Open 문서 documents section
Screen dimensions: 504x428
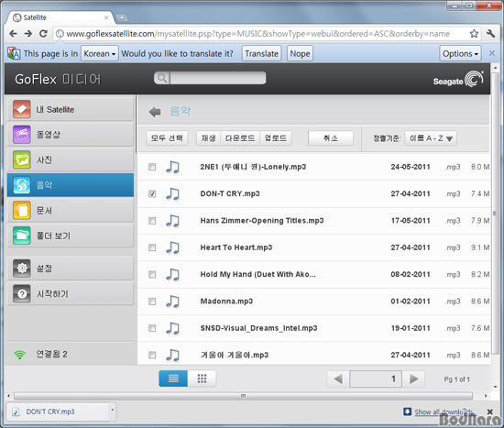click(x=71, y=210)
